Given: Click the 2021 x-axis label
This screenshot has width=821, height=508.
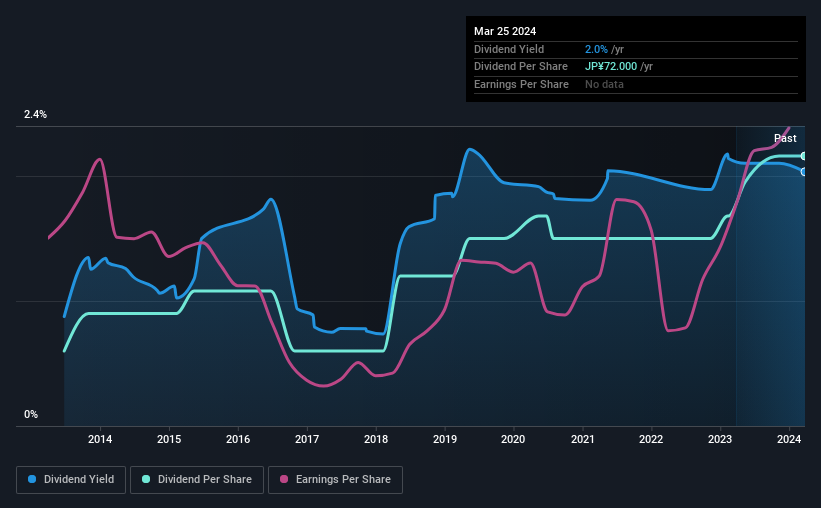Looking at the screenshot, I should pyautogui.click(x=582, y=439).
